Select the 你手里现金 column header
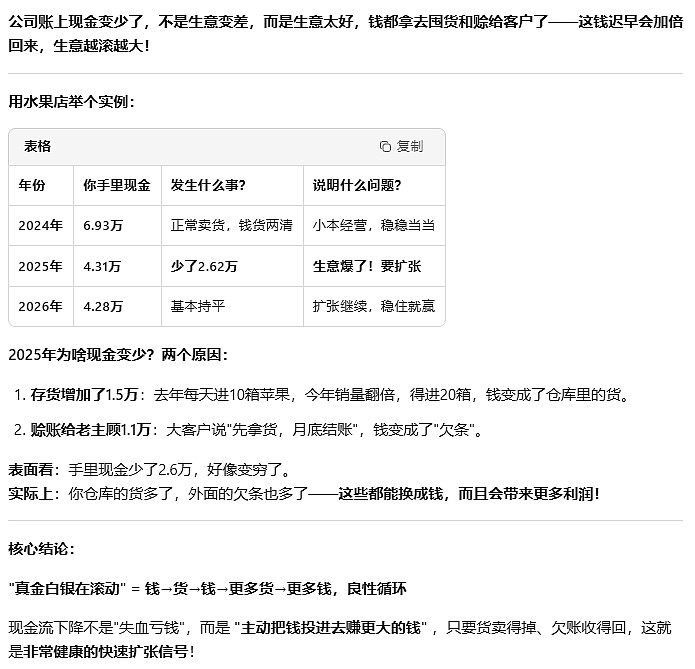 coord(117,185)
